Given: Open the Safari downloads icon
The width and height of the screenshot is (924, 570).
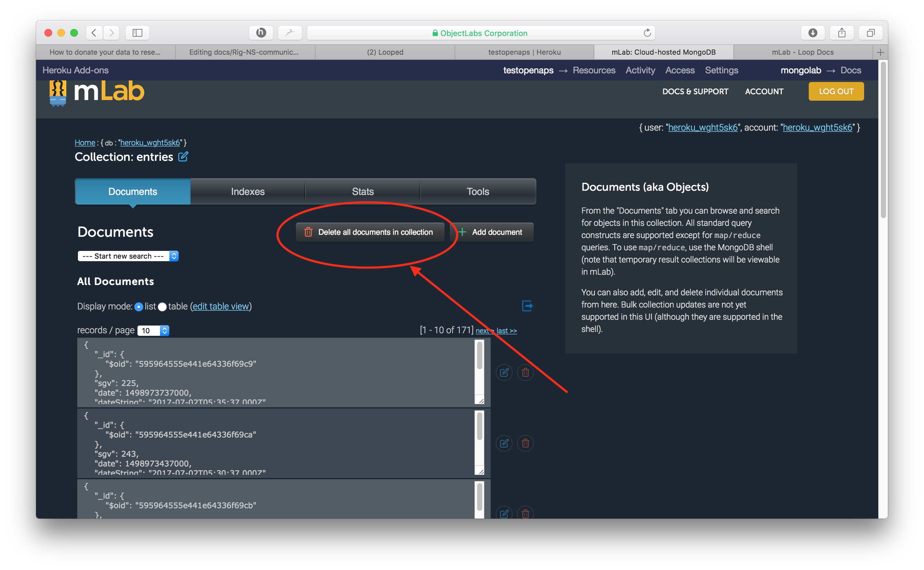Looking at the screenshot, I should coord(813,33).
